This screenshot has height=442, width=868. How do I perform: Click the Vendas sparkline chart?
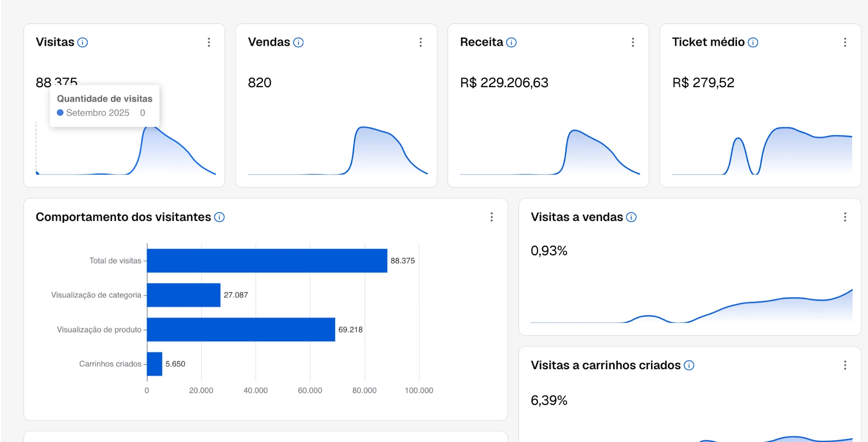(338, 150)
